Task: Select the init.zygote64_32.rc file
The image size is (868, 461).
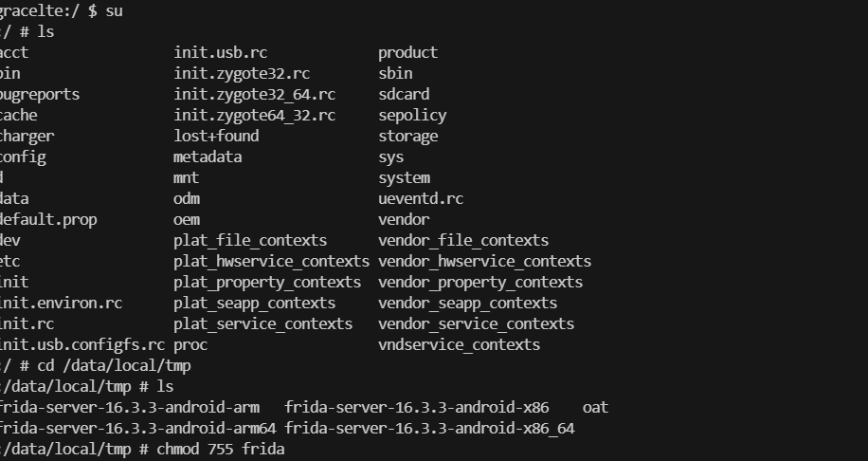Action: [254, 115]
